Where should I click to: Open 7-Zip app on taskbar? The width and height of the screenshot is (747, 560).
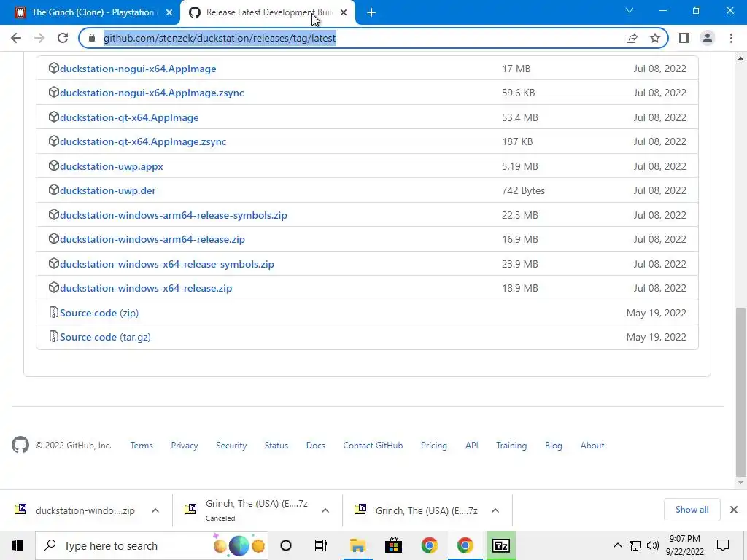[500, 545]
